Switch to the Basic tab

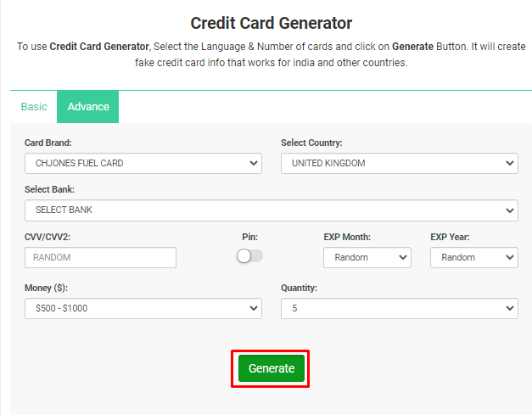tap(34, 107)
